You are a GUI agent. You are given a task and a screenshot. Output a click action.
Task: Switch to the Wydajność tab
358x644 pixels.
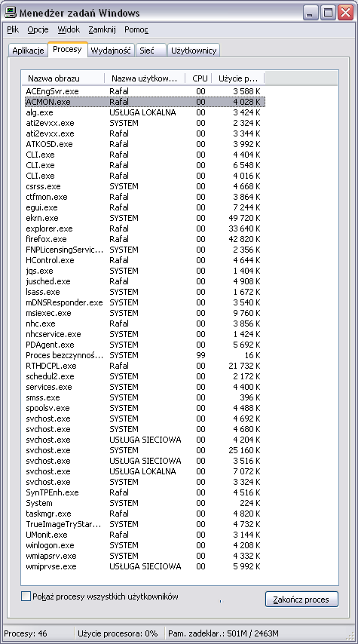click(111, 51)
